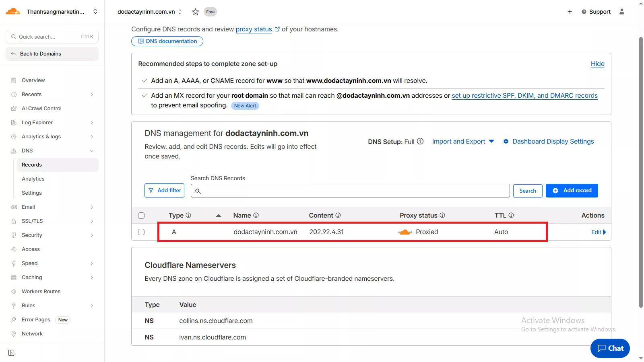Open the Import and Export dropdown
The image size is (644, 362).
point(463,142)
